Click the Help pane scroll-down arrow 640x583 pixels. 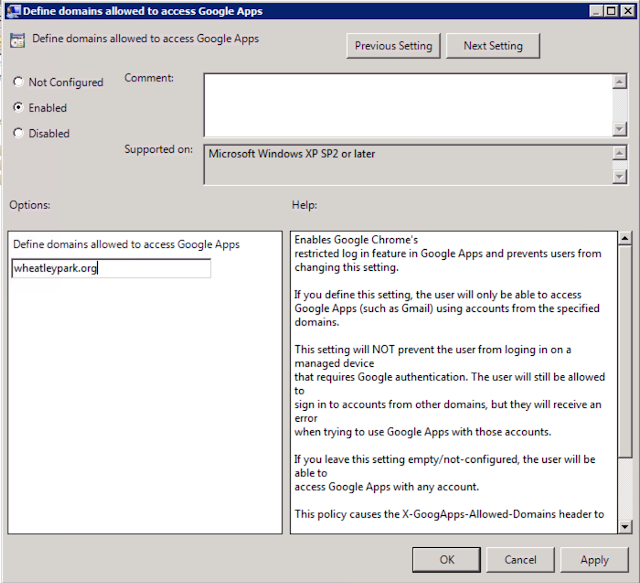(x=624, y=527)
